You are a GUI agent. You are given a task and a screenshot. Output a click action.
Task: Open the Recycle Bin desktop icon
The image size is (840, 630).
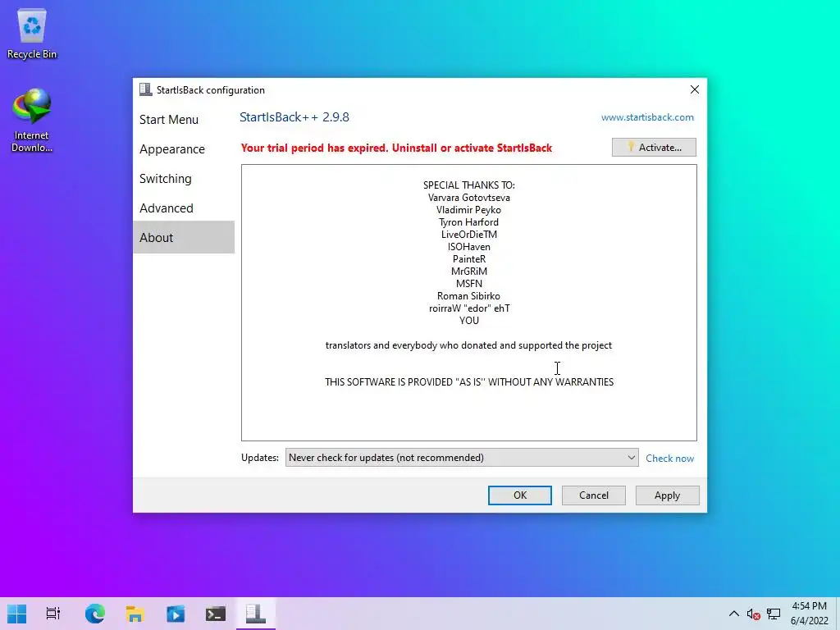[x=32, y=34]
